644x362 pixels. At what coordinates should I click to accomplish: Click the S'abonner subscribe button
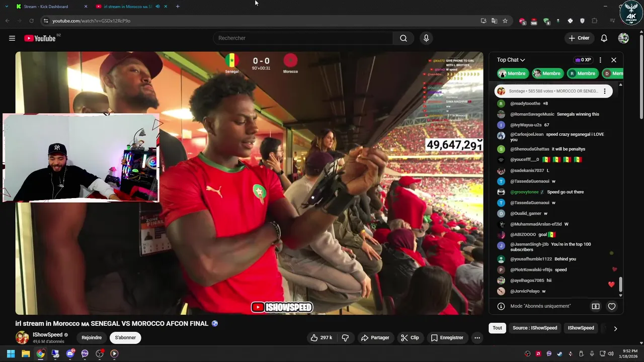(x=125, y=338)
